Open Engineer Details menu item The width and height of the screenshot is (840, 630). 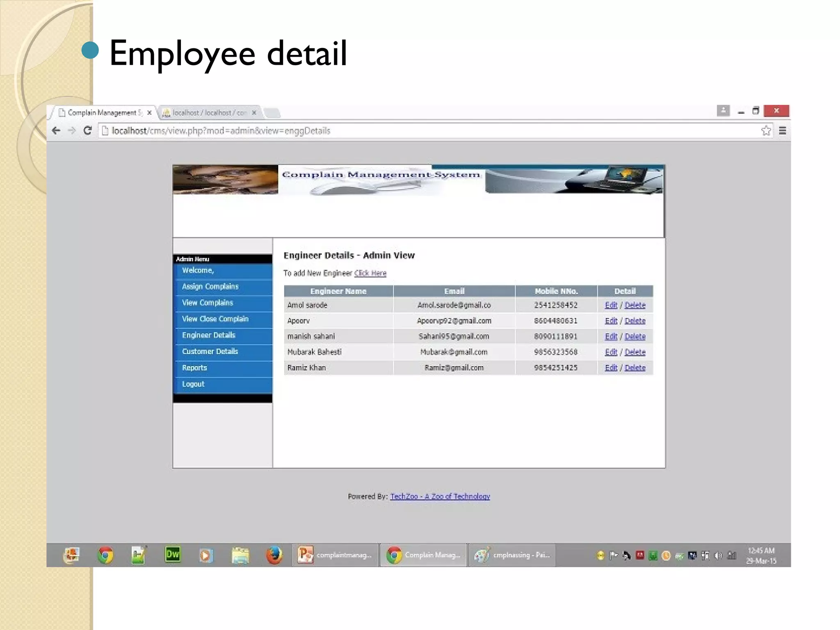coord(223,336)
